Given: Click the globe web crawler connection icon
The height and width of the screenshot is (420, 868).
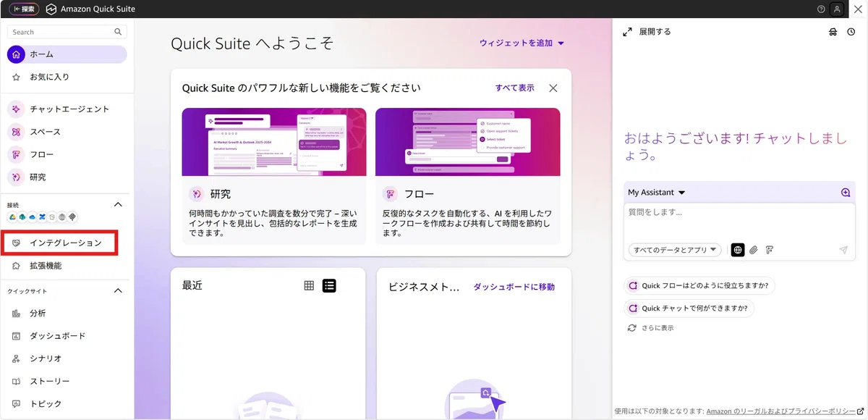Looking at the screenshot, I should [63, 217].
